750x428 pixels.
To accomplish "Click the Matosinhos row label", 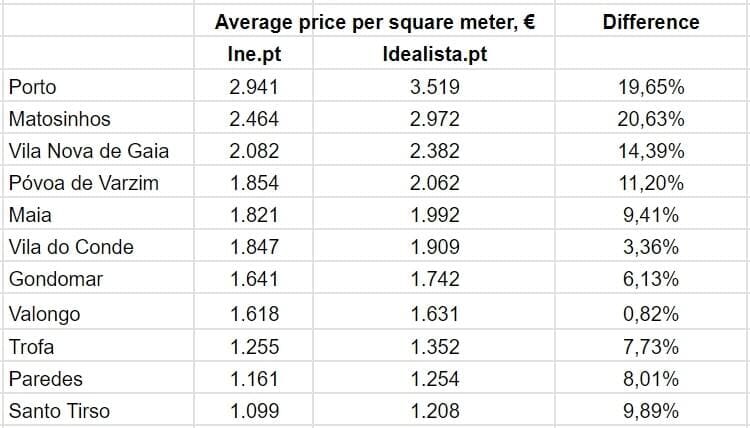I will (x=59, y=119).
